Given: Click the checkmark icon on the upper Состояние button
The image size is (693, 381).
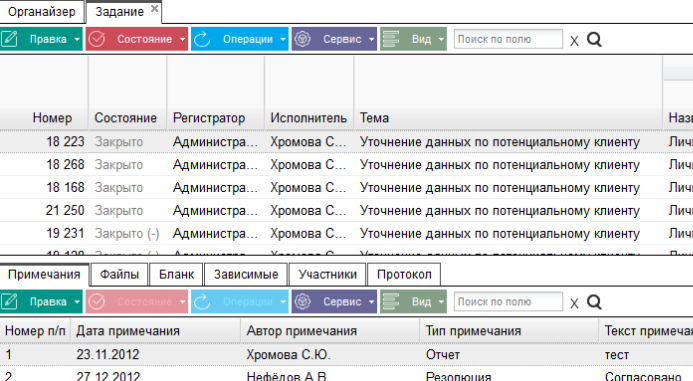Looking at the screenshot, I should point(96,39).
